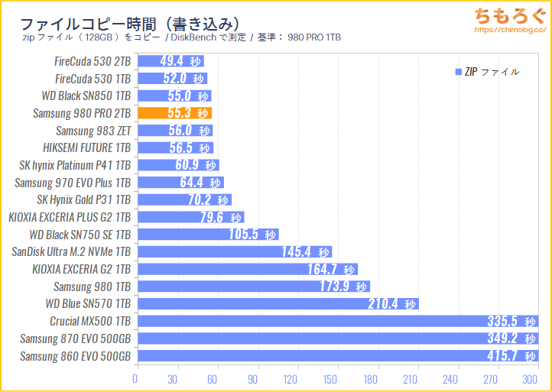Select the Samsung 870 EVO 500GB label
The image size is (552, 392).
pos(76,339)
